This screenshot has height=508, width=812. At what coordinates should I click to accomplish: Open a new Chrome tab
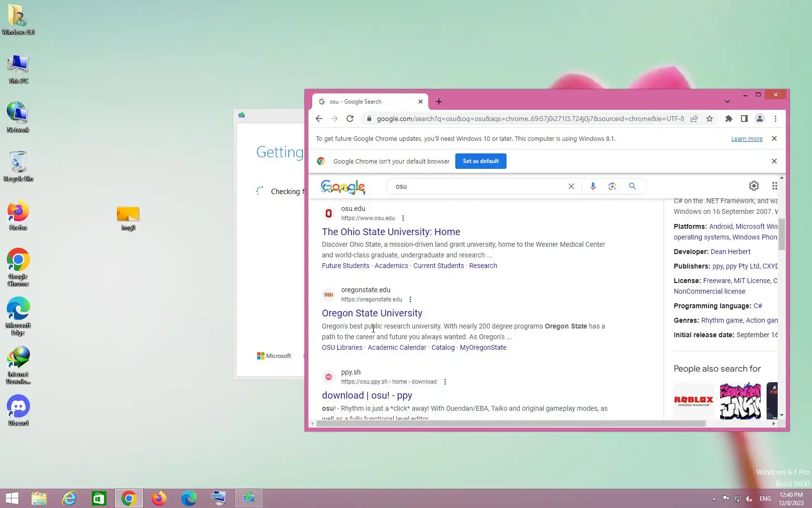(x=439, y=102)
